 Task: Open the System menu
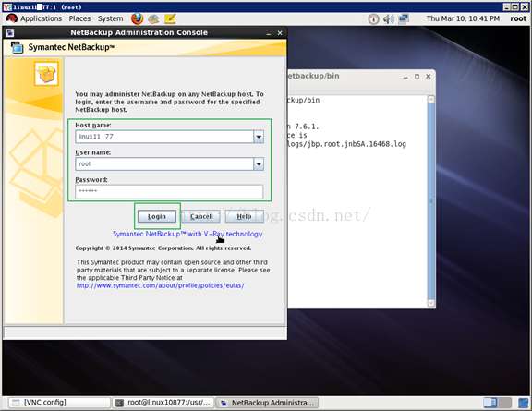pos(110,18)
